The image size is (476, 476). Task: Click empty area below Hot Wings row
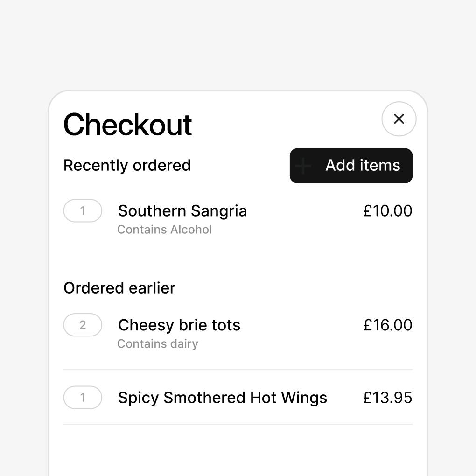click(238, 450)
